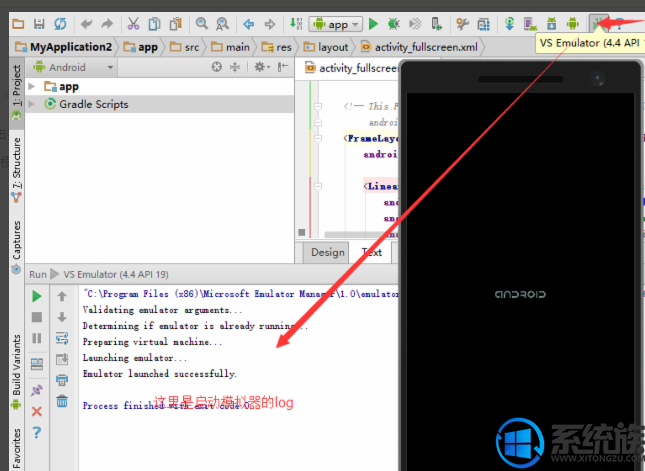Select the layout breadcrumb
The width and height of the screenshot is (645, 471).
326,47
